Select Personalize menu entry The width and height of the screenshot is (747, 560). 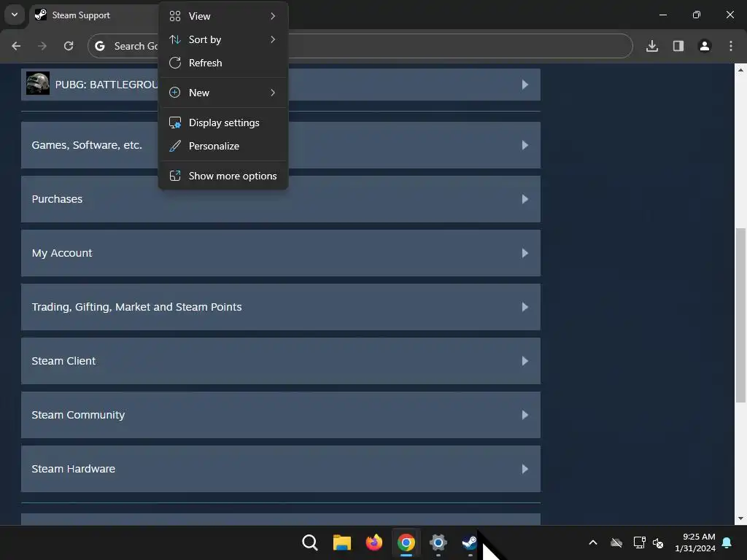click(x=223, y=146)
